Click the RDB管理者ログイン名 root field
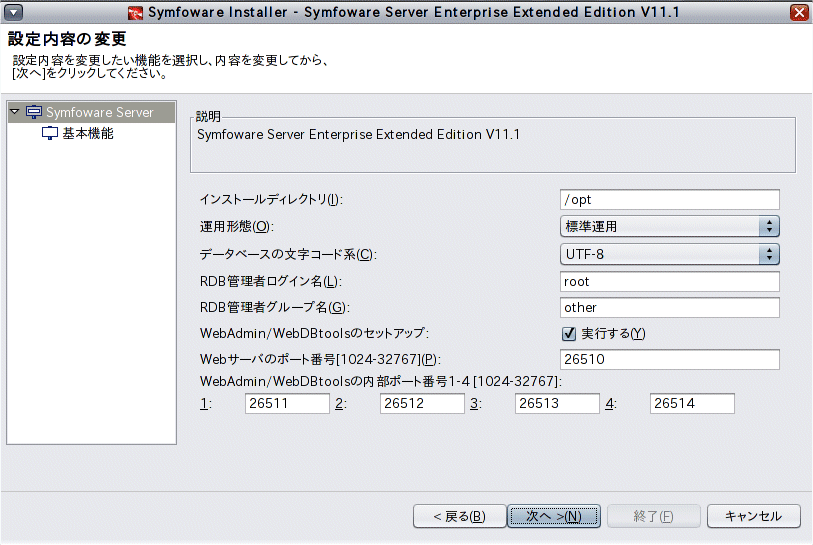This screenshot has height=545, width=813. pyautogui.click(x=669, y=282)
